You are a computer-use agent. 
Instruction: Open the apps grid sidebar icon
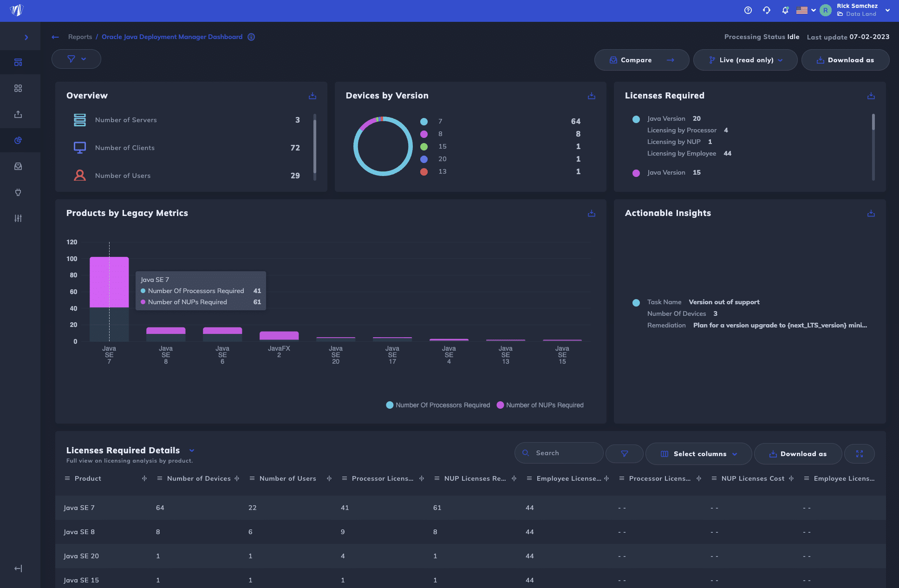point(18,88)
